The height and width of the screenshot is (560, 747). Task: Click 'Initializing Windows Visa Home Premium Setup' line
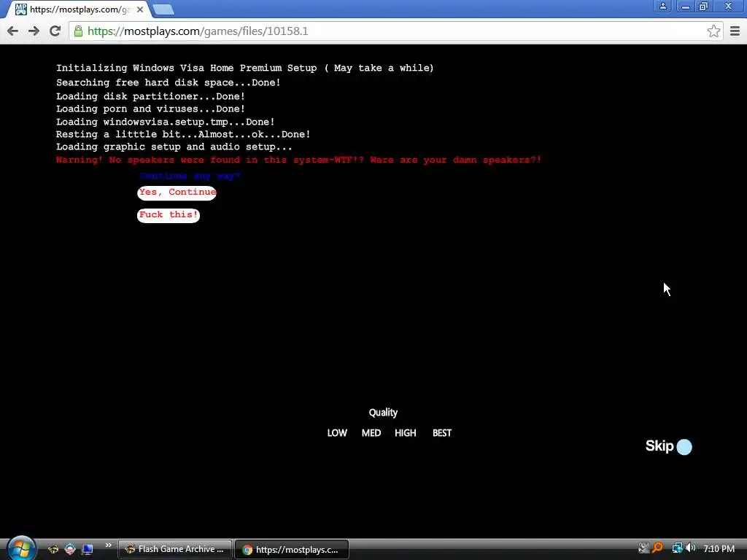[x=245, y=68]
